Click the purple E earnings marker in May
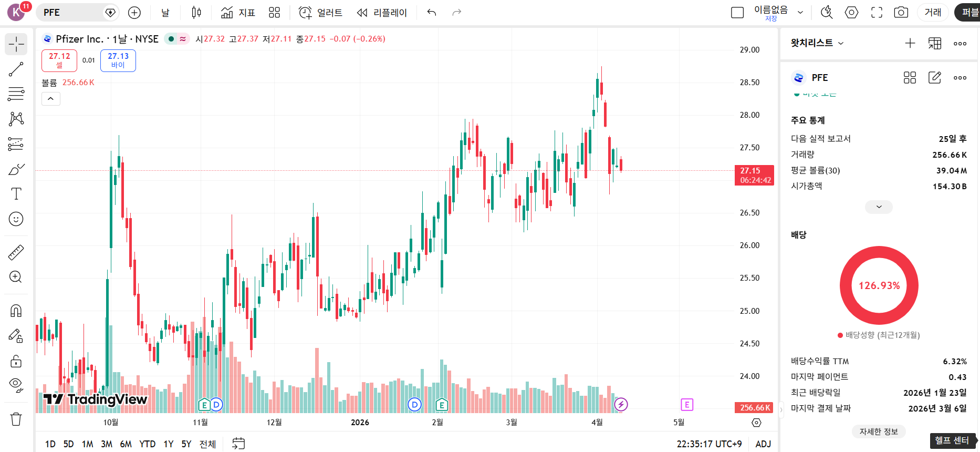 (x=687, y=404)
